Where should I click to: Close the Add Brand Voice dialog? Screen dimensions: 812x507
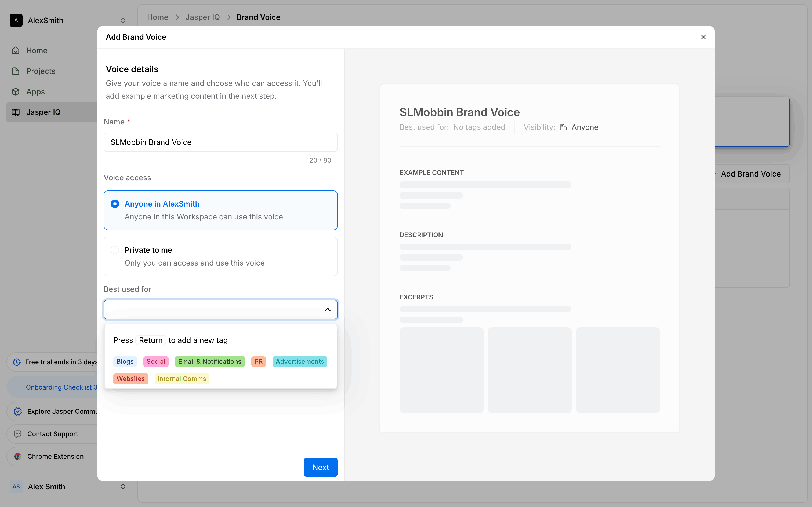pos(703,37)
